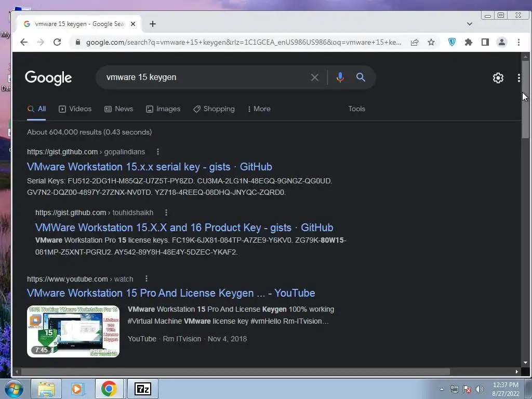Click the browser address bar
This screenshot has width=532, height=399.
pos(244,42)
